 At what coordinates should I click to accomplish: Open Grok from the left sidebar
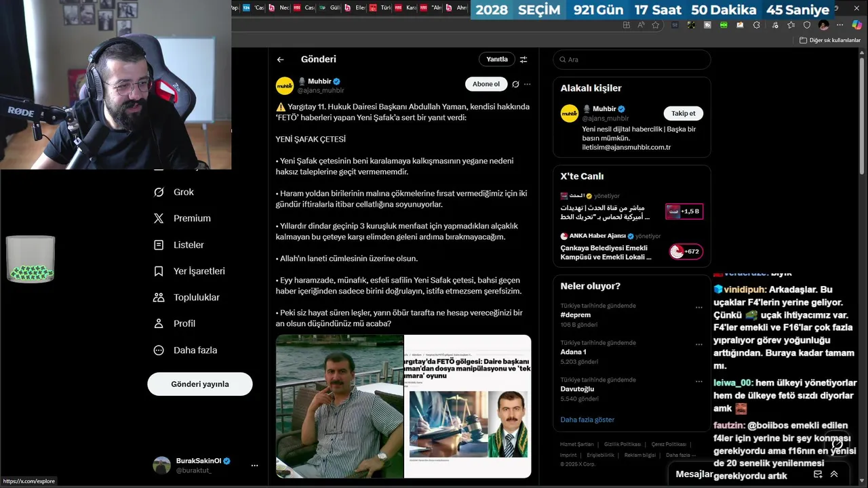pos(174,192)
